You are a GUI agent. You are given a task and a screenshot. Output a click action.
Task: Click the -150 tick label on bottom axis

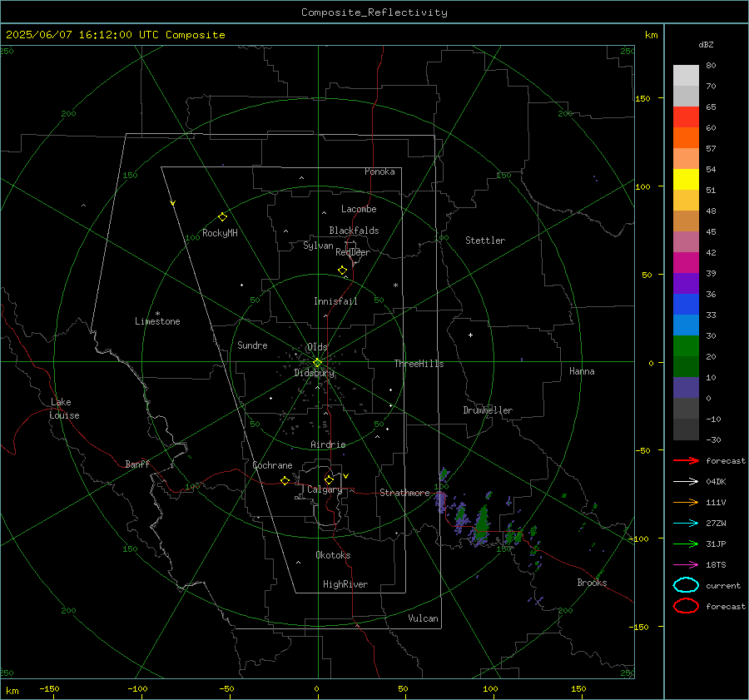49,689
